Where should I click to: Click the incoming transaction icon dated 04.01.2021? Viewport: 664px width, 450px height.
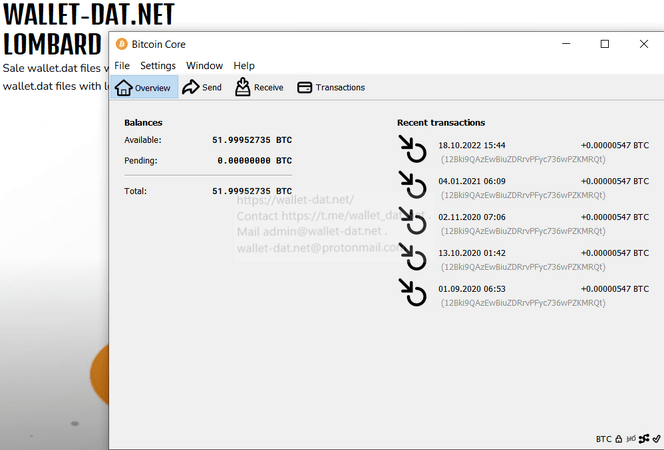(412, 185)
